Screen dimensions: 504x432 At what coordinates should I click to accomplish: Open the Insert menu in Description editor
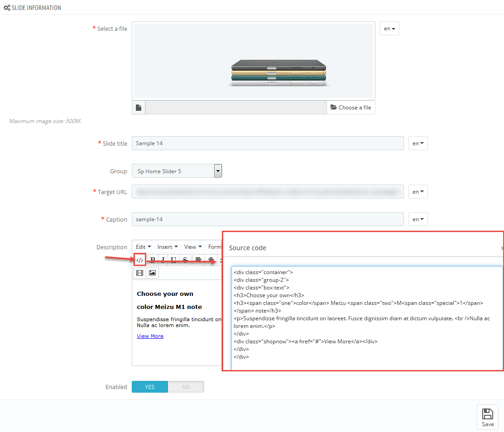click(168, 247)
